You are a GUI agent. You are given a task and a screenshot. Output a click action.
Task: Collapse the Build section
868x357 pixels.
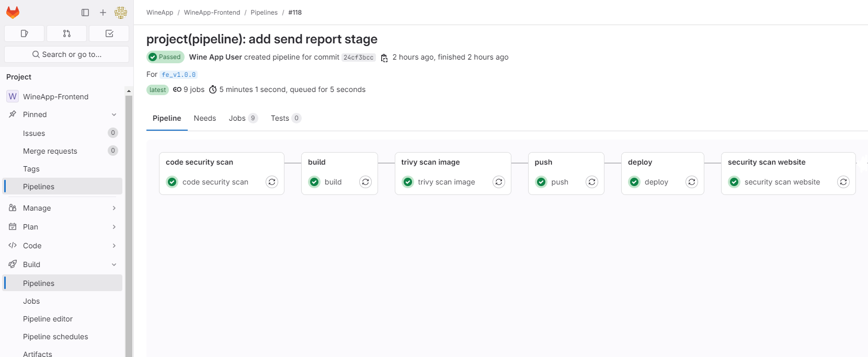[x=114, y=264]
